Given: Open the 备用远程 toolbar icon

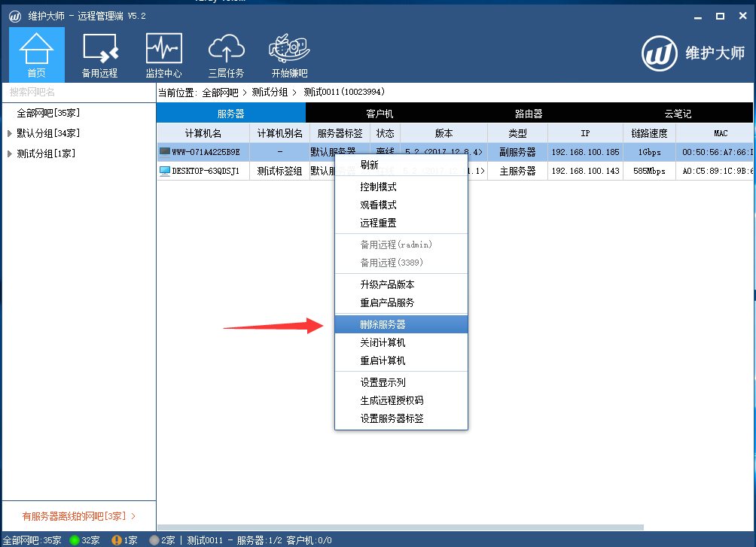Looking at the screenshot, I should coord(100,54).
